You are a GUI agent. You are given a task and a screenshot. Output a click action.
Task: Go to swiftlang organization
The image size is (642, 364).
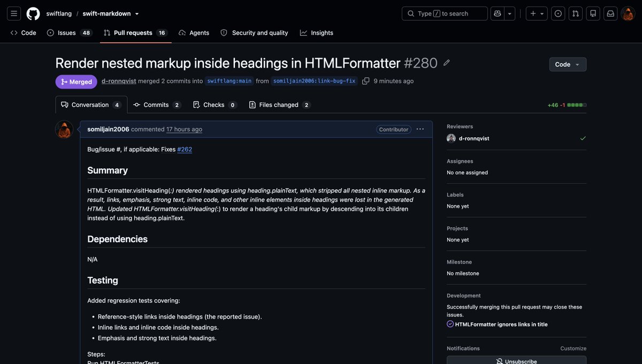59,13
